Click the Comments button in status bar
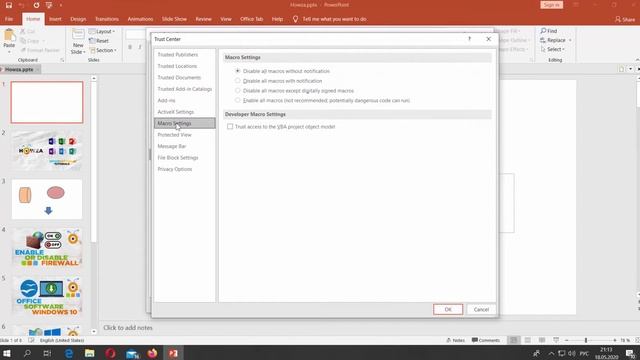 [x=486, y=340]
